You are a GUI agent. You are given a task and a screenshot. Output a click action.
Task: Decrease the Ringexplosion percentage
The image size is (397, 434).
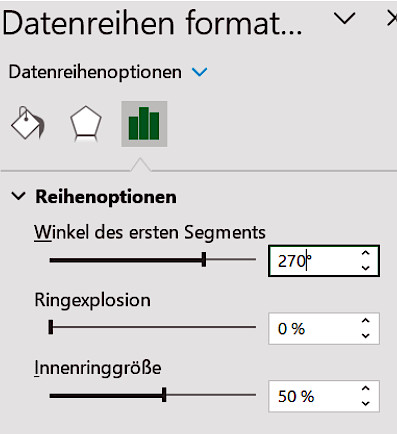click(366, 336)
